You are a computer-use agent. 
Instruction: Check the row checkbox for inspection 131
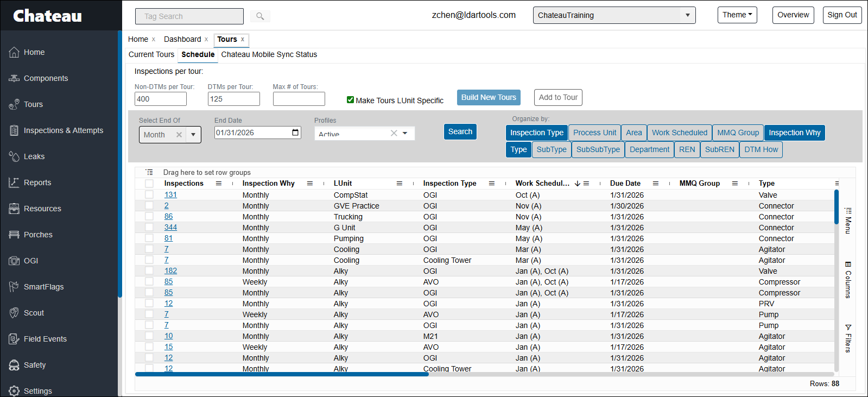coord(149,195)
